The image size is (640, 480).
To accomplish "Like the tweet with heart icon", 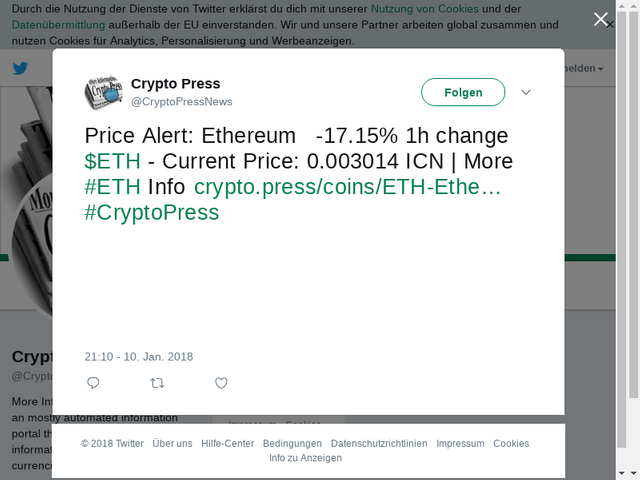I will [x=221, y=383].
